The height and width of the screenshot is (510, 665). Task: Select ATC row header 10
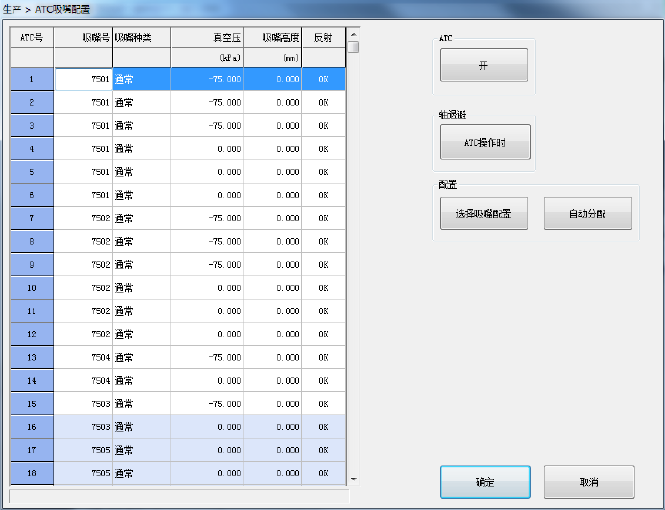click(32, 288)
